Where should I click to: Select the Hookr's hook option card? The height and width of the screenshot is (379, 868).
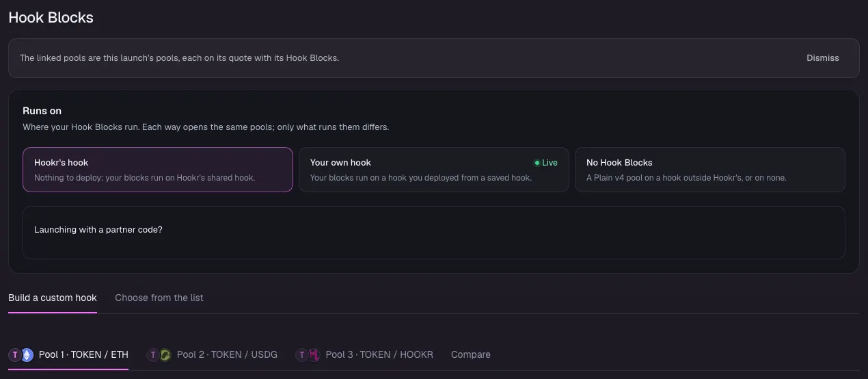point(158,170)
